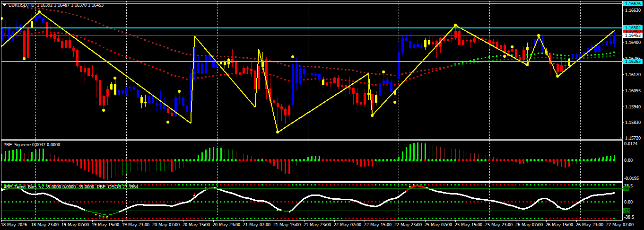The width and height of the screenshot is (644, 230).
Task: Select the cyan 1.16263 price level label
Action: point(633,61)
